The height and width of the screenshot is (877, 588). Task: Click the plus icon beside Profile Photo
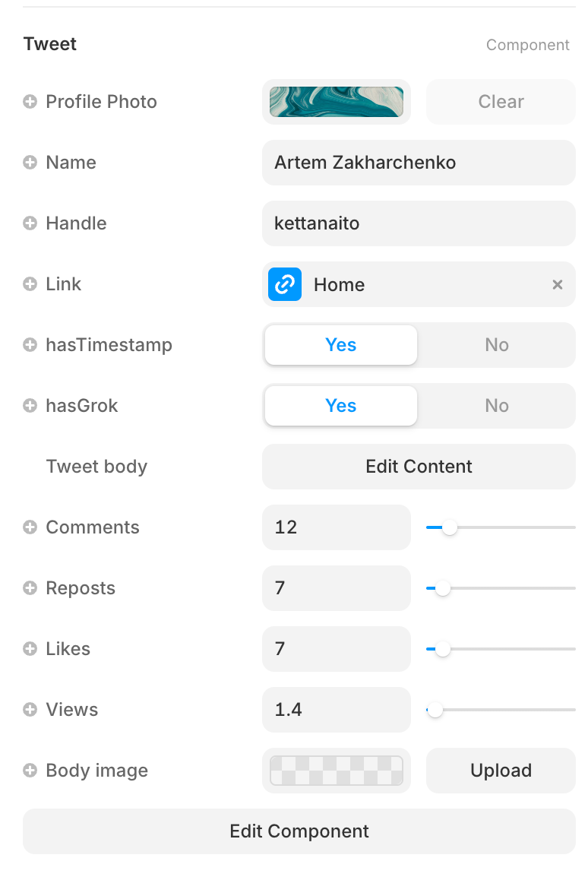click(31, 101)
